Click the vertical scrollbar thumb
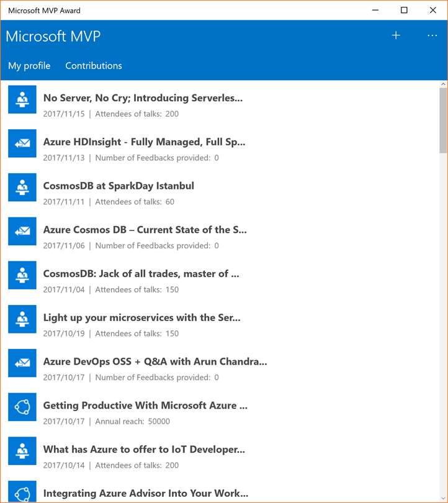The width and height of the screenshot is (448, 503). pyautogui.click(x=443, y=120)
